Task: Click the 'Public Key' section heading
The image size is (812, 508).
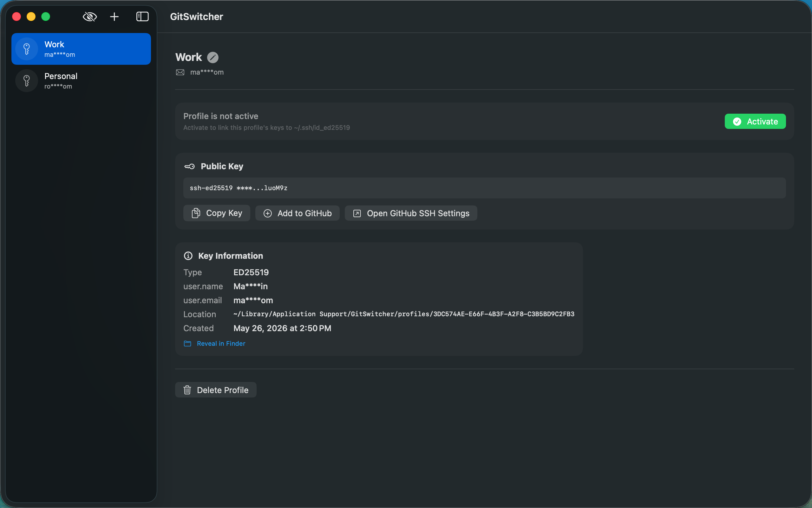Action: coord(222,166)
